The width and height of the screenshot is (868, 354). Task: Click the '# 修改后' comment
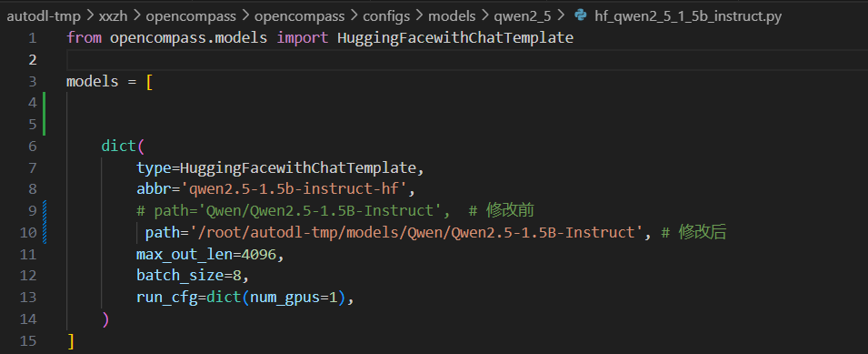pyautogui.click(x=693, y=233)
